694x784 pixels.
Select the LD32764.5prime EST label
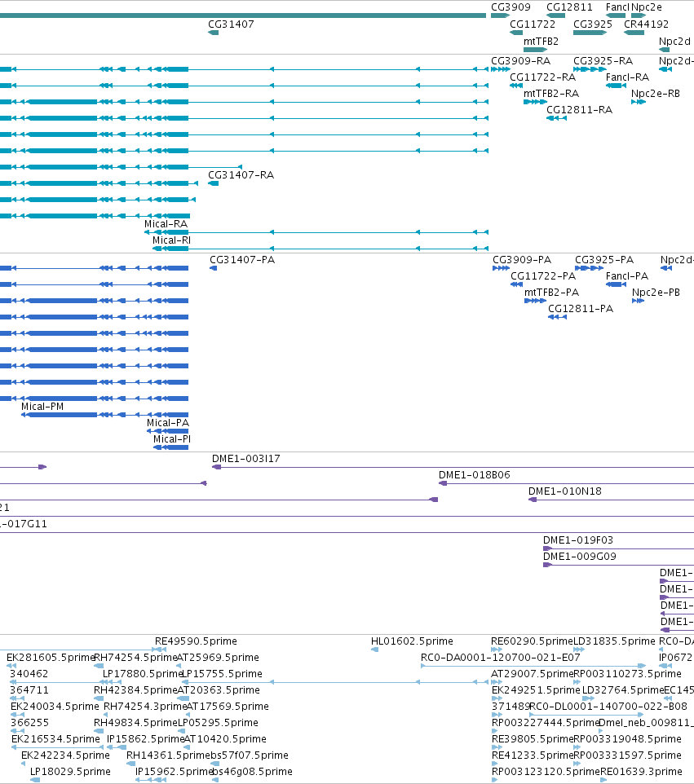tap(623, 690)
